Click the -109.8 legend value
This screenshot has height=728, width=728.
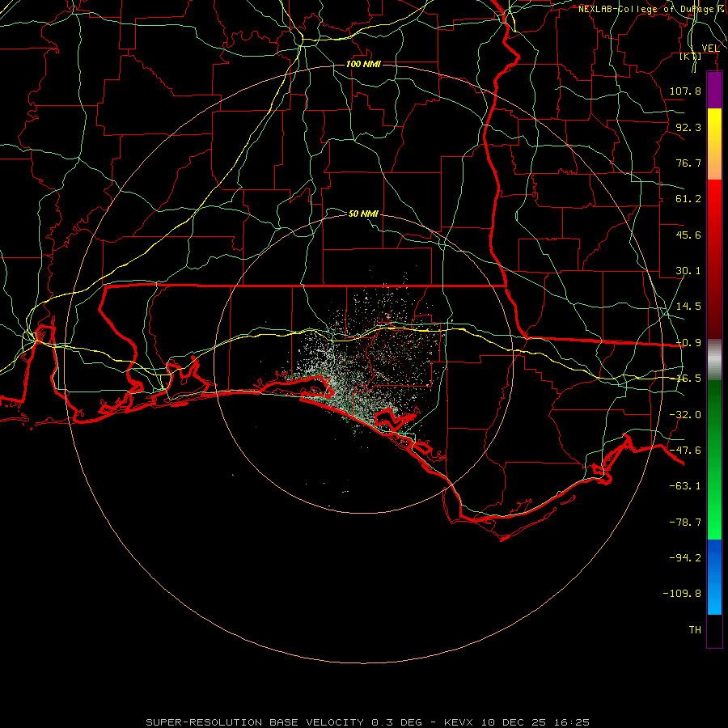pyautogui.click(x=682, y=594)
